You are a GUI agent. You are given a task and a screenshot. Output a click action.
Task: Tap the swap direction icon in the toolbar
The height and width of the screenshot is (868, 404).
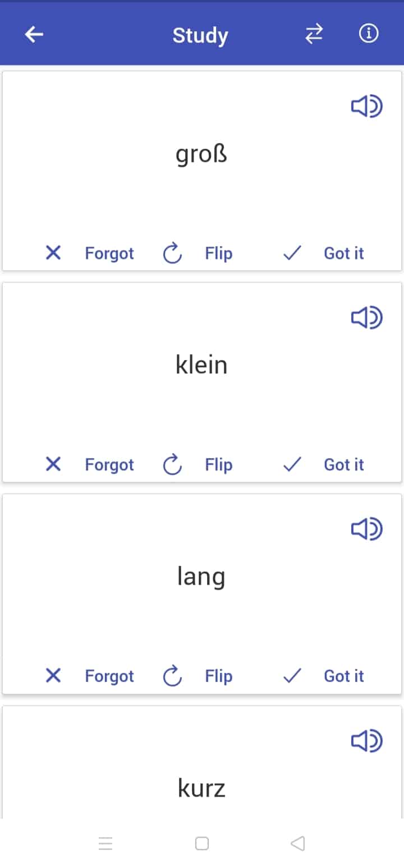tap(314, 34)
